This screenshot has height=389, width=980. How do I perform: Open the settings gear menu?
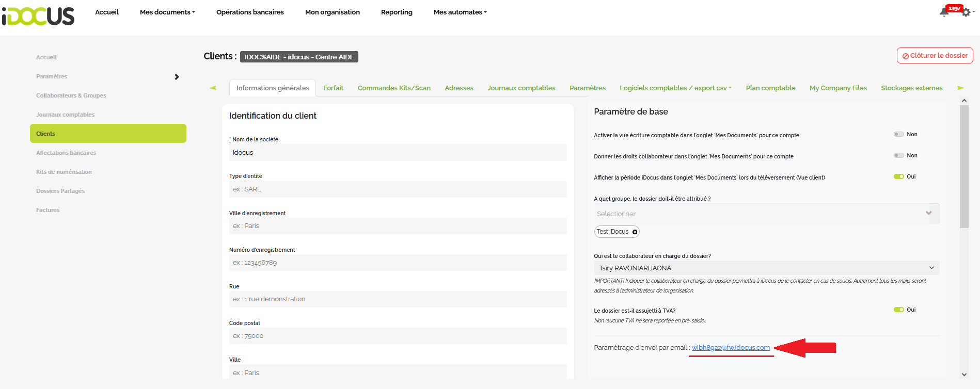click(x=966, y=12)
